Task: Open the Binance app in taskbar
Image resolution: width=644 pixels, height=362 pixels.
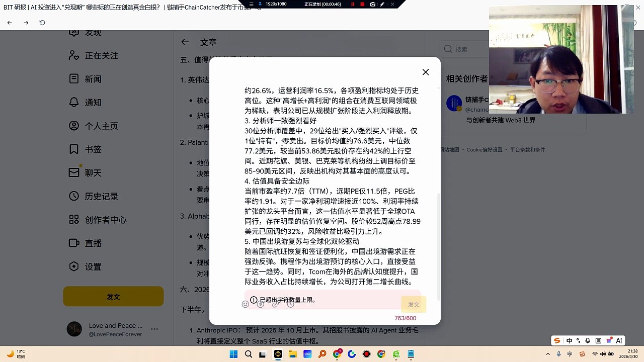Action: 278,354
